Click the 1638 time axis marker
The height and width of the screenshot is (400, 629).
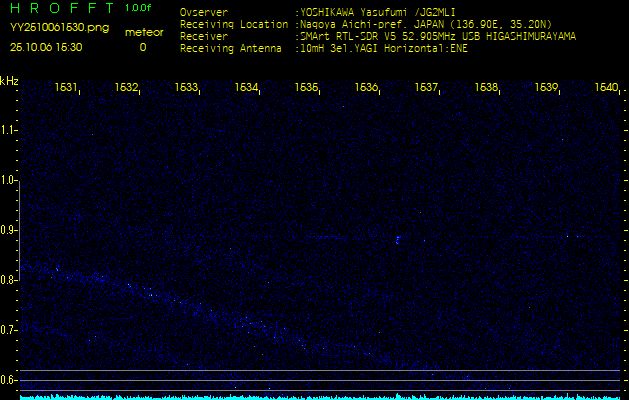coord(486,87)
